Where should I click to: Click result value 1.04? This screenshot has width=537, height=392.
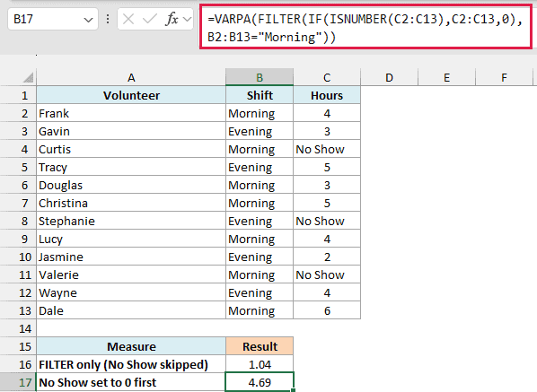[x=260, y=364]
